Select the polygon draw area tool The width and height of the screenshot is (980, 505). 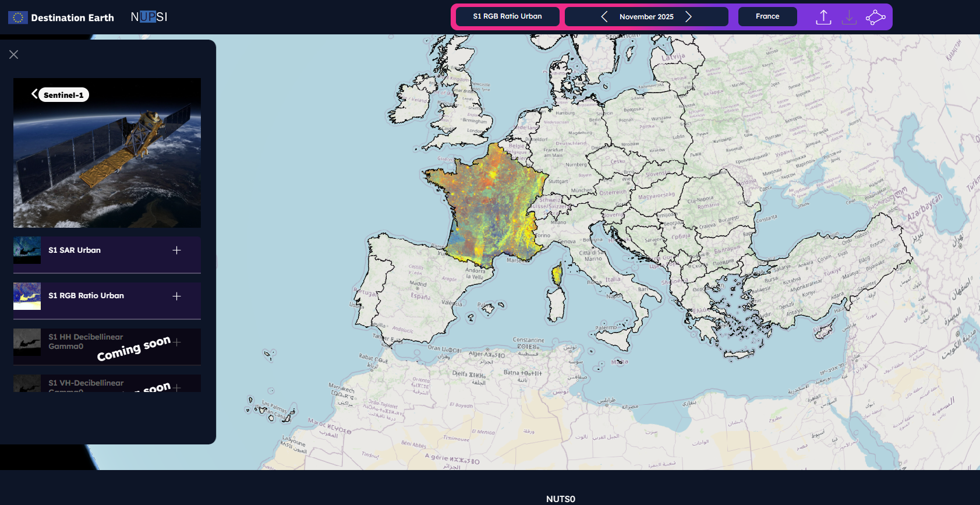(x=875, y=17)
